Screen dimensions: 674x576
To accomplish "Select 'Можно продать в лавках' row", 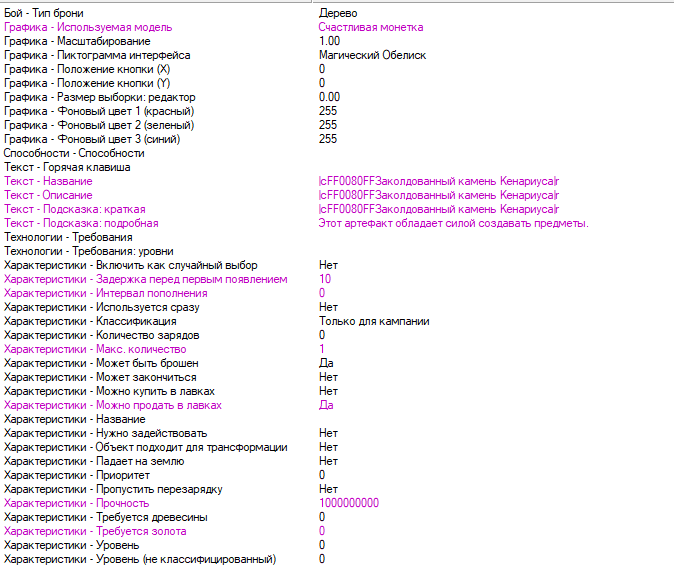I will tap(113, 406).
